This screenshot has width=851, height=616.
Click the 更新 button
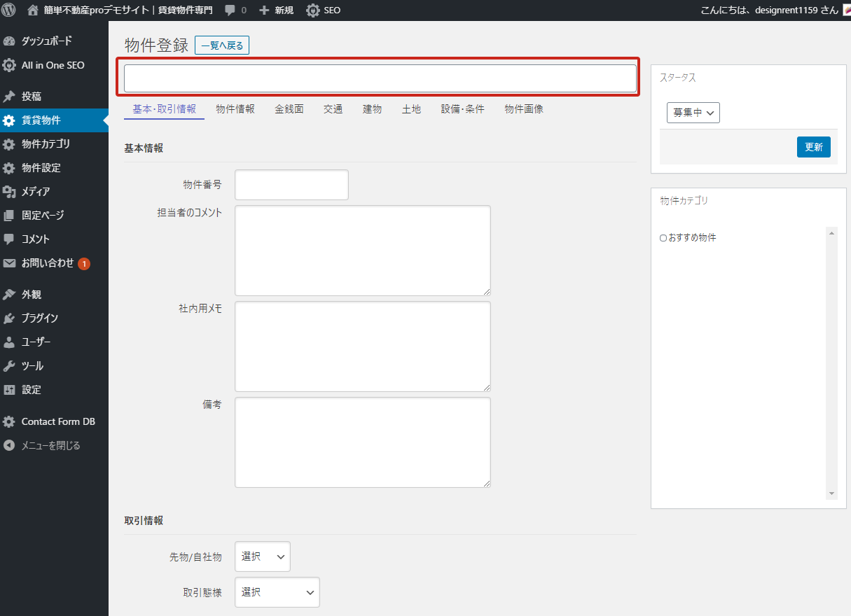813,147
